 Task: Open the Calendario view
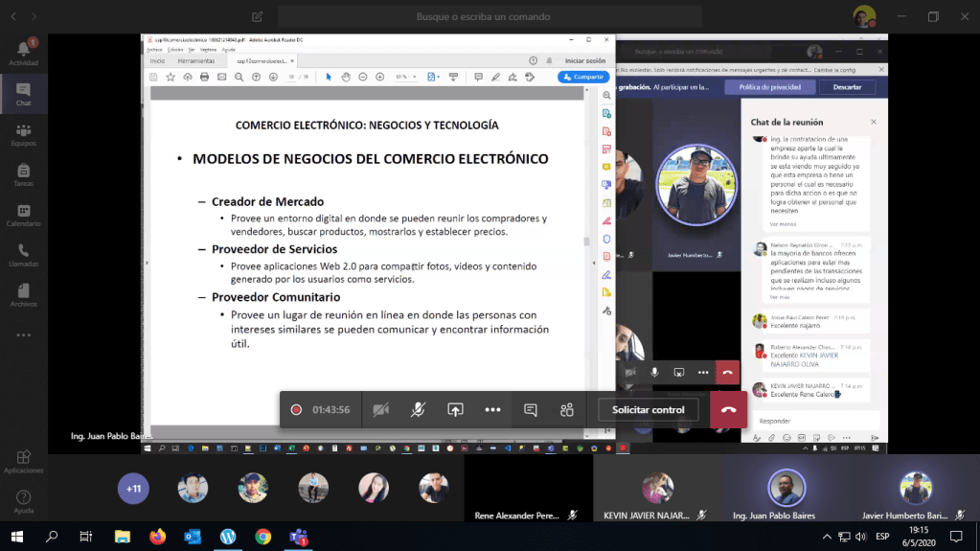coord(23,216)
